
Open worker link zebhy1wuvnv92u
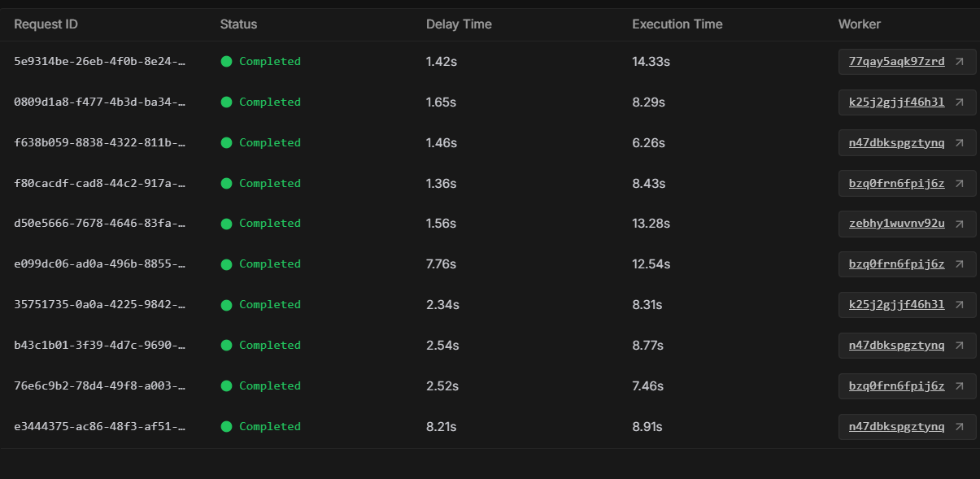tap(896, 224)
